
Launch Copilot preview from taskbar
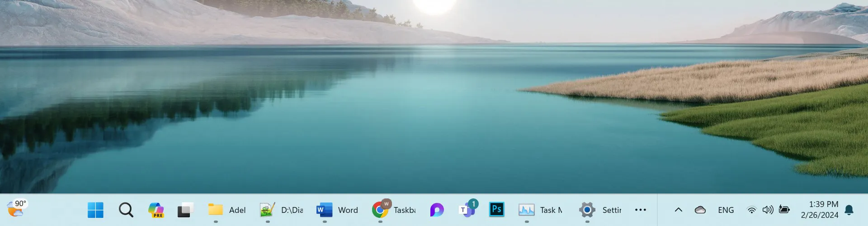click(156, 210)
